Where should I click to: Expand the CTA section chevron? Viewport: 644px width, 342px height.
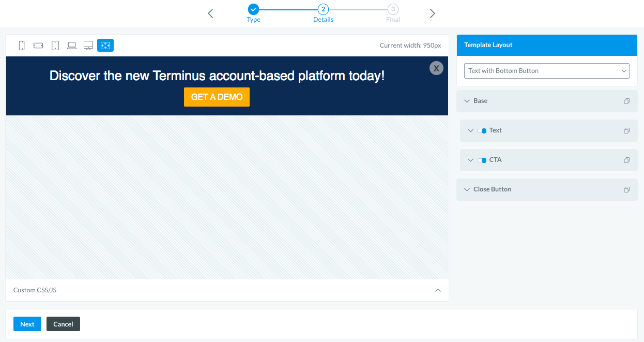[470, 160]
